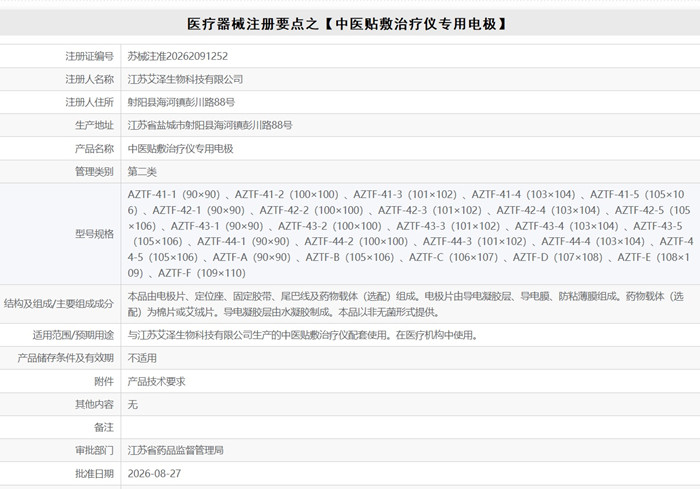Select the 备注 label
Image resolution: width=700 pixels, height=489 pixels.
pos(104,427)
